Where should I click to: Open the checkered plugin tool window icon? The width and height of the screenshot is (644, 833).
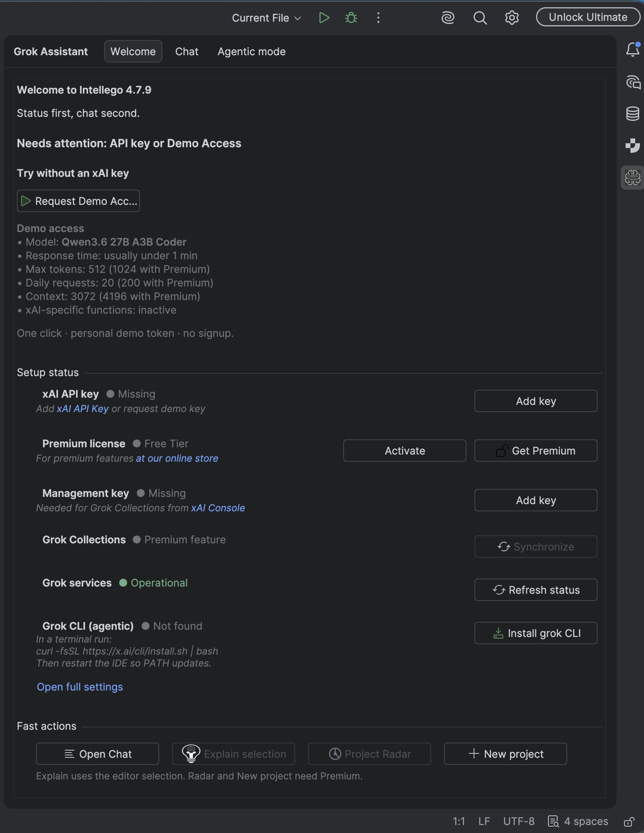633,145
